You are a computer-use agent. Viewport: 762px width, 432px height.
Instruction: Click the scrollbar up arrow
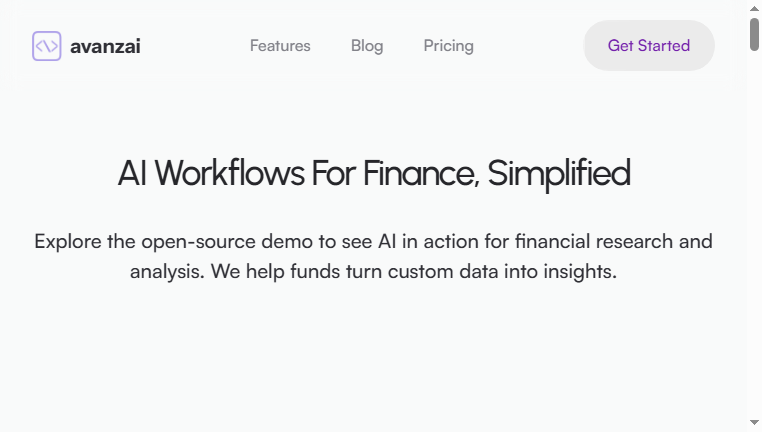(x=754, y=8)
